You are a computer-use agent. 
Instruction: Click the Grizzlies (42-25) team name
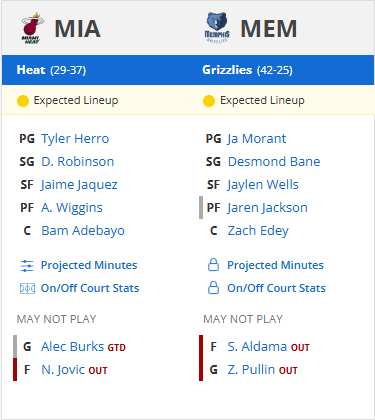247,70
